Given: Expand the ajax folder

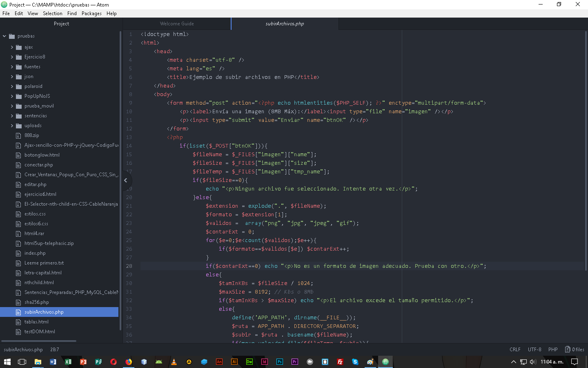Looking at the screenshot, I should point(12,47).
